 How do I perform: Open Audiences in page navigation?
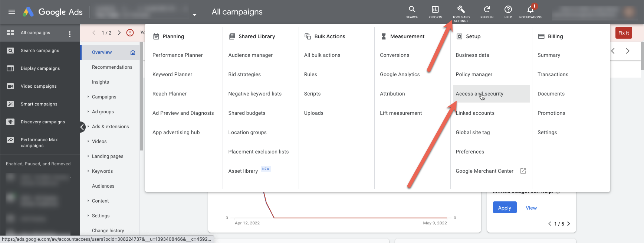tap(103, 186)
